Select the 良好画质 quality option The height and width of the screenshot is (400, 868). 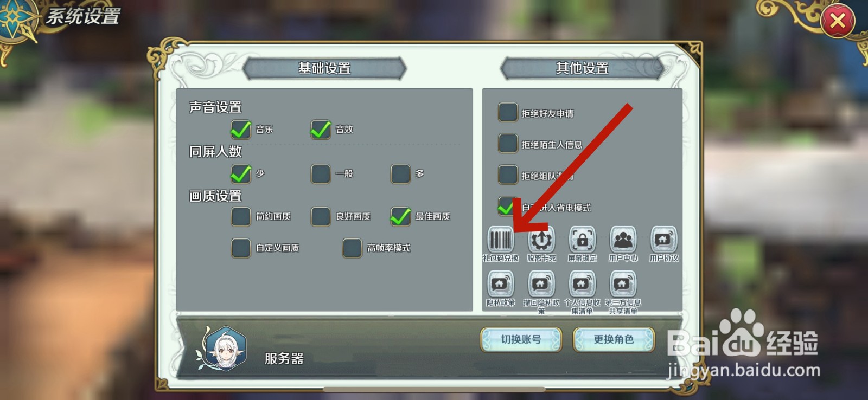(x=321, y=216)
